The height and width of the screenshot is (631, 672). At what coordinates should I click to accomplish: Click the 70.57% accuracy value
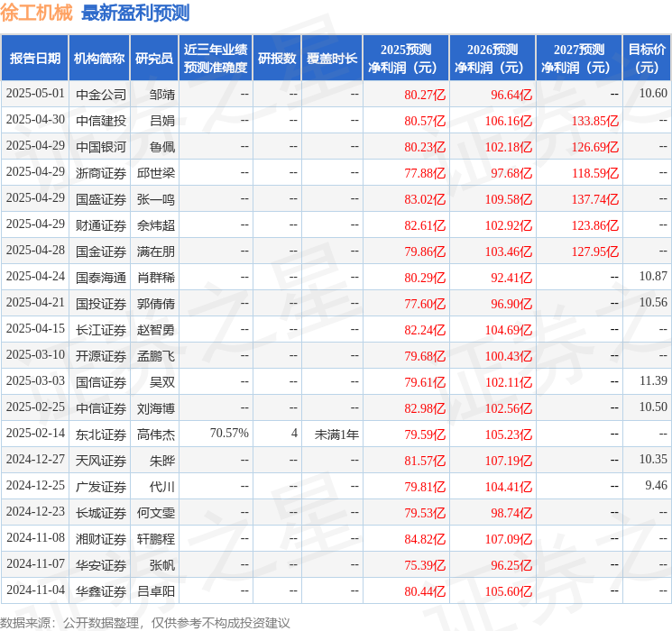(x=229, y=434)
